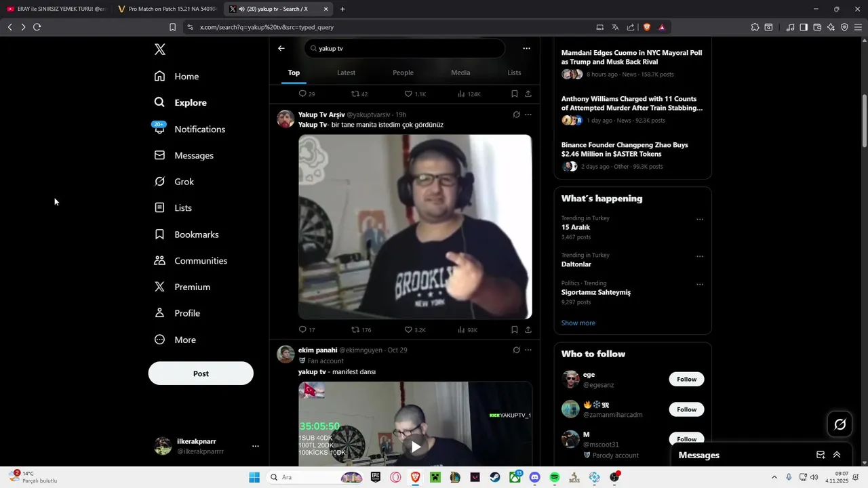Open search settings three-dot menu
868x488 pixels.
(x=526, y=49)
